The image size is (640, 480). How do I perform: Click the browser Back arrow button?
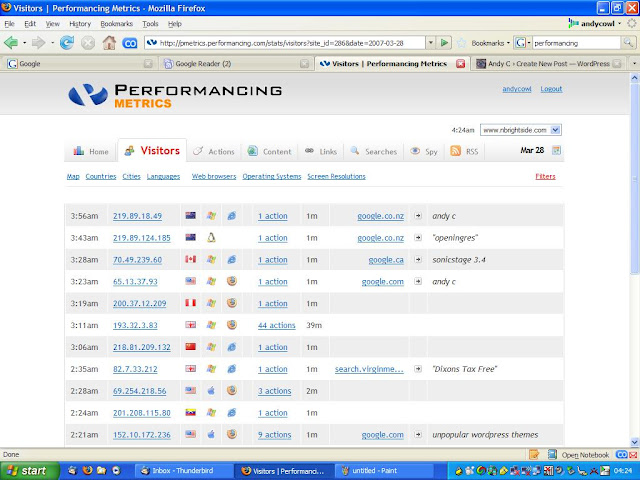11,42
